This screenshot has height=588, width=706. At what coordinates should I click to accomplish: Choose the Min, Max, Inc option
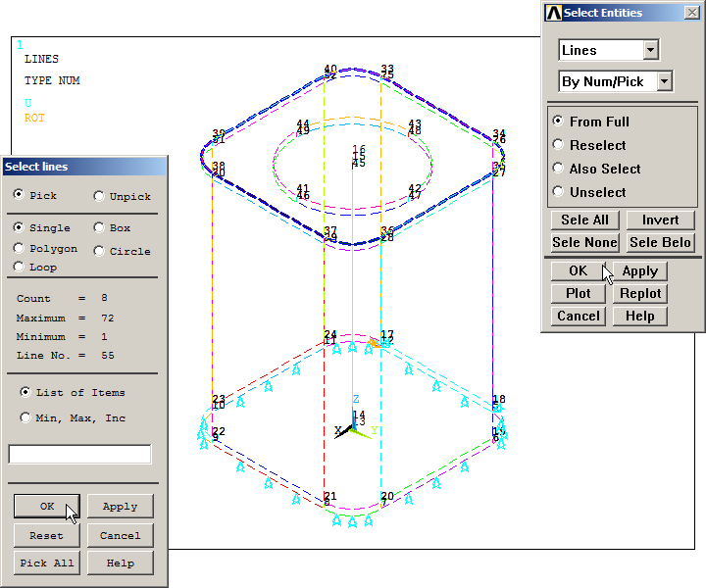25,417
